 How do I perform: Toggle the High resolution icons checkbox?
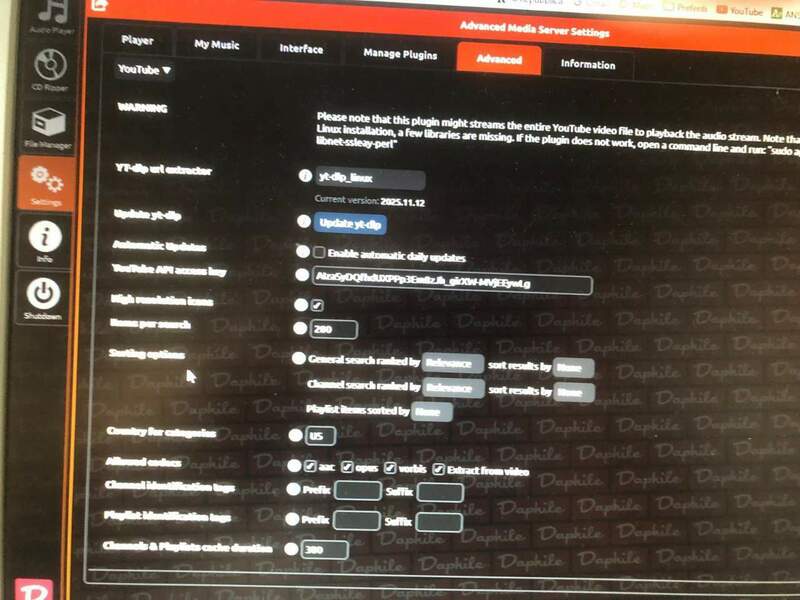tap(317, 305)
